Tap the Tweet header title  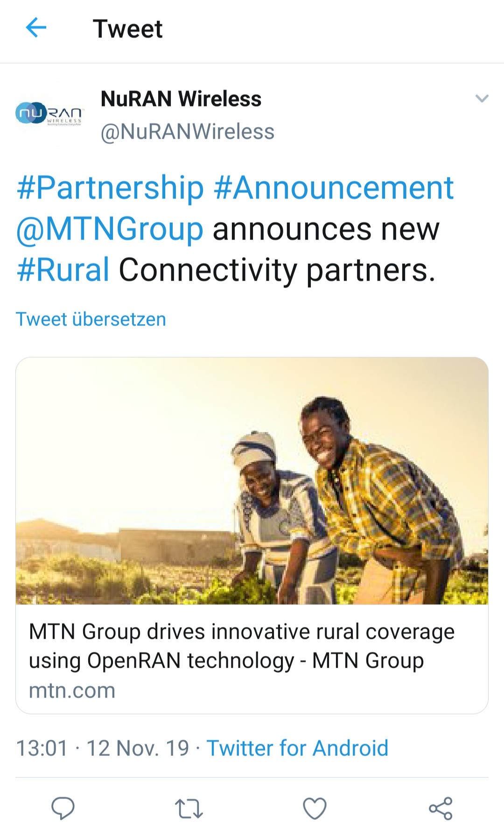pyautogui.click(x=127, y=29)
